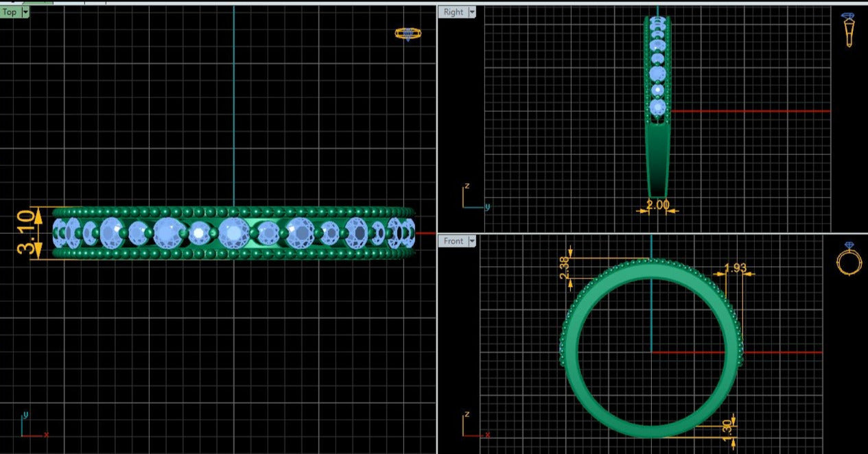Screen dimensions: 868x454
Task: Select the 3.10 width dimension text
Action: point(25,232)
